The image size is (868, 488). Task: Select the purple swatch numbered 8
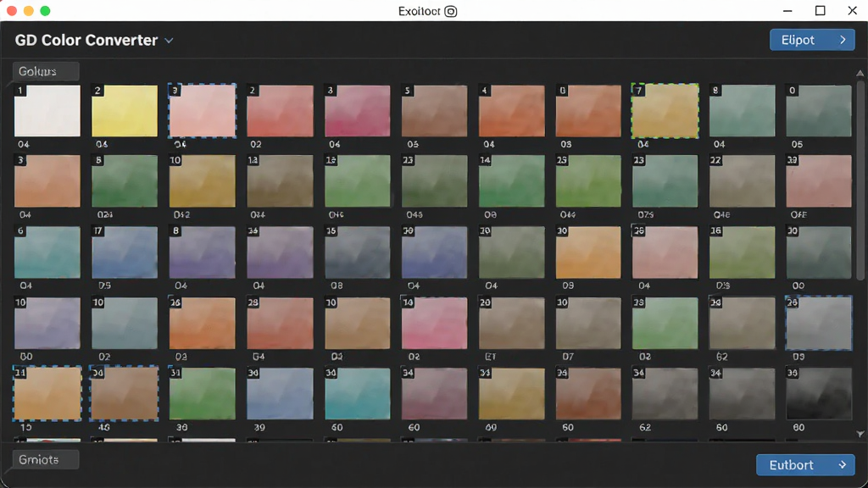(202, 252)
